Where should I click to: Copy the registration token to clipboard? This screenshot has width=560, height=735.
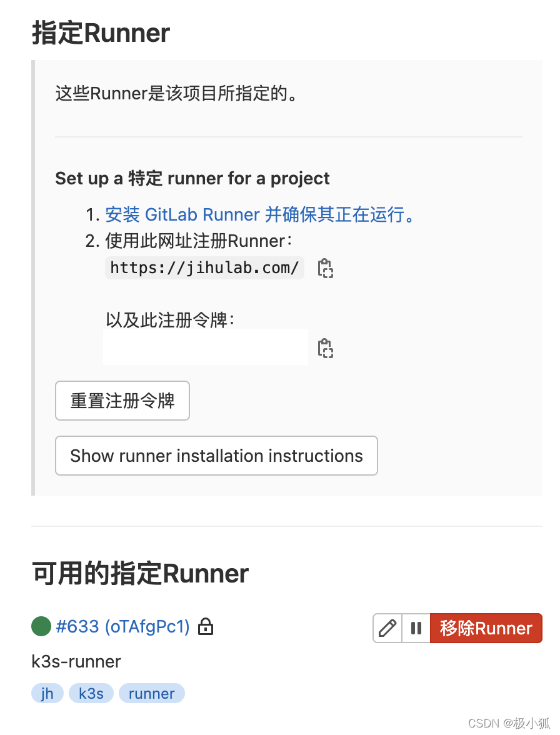pos(325,348)
